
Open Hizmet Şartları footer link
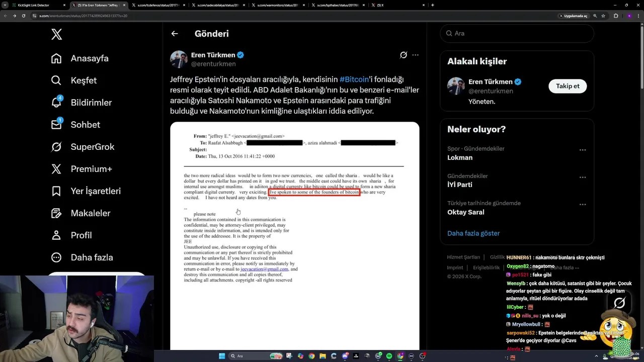(463, 257)
